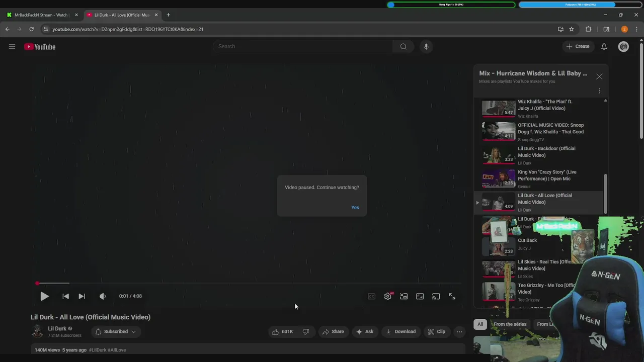Select Lil Durk All Love playlist entry
Image resolution: width=644 pixels, height=362 pixels.
539,203
